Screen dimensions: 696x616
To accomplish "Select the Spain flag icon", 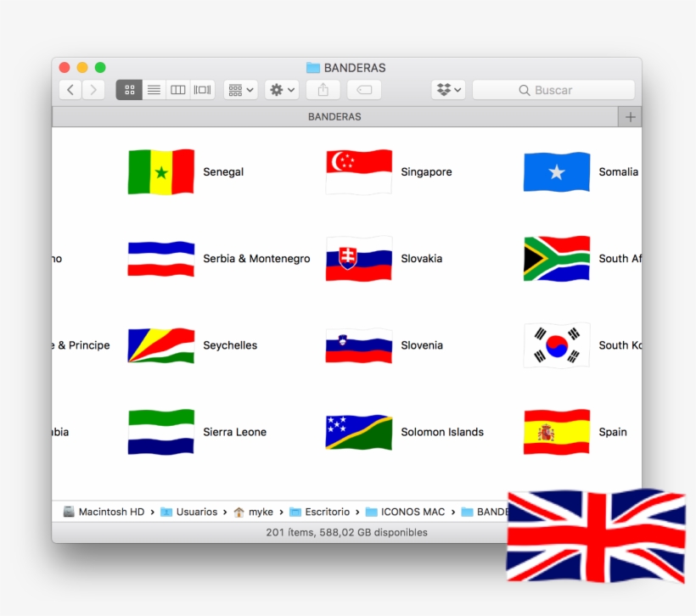I will (557, 432).
